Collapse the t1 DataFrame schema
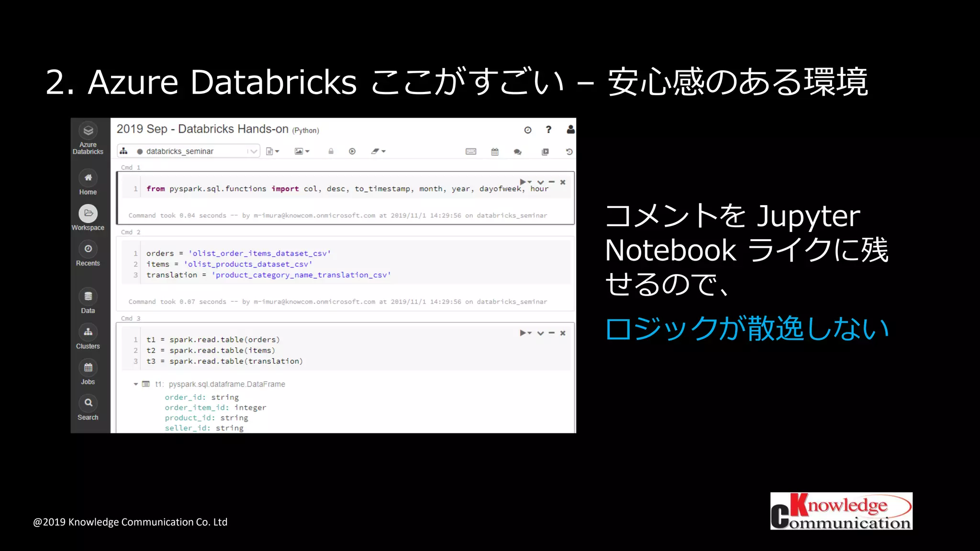980x551 pixels. point(135,384)
